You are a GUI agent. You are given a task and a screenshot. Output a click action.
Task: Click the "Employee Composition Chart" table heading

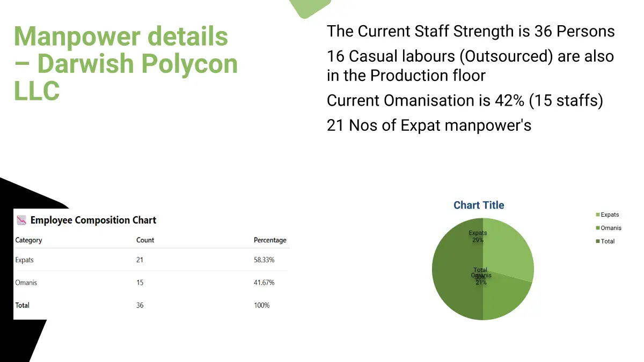point(93,220)
